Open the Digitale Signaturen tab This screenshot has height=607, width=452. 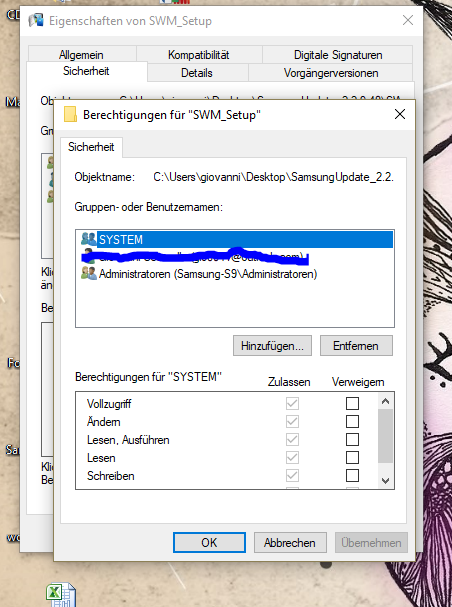pyautogui.click(x=338, y=55)
